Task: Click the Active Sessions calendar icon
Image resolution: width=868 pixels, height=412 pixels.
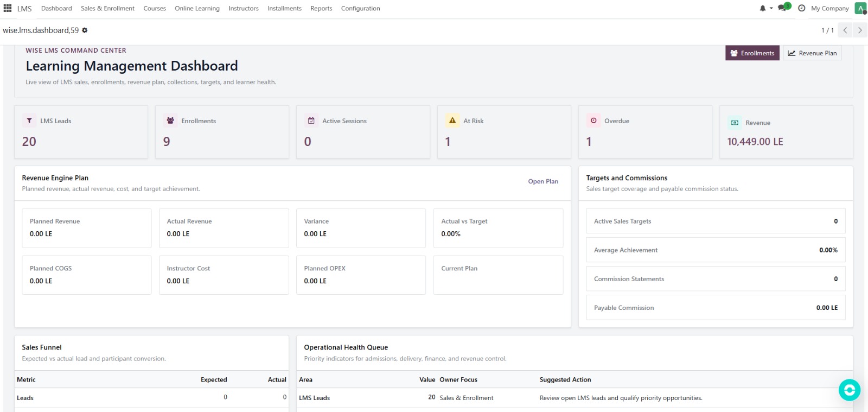Action: [x=311, y=121]
